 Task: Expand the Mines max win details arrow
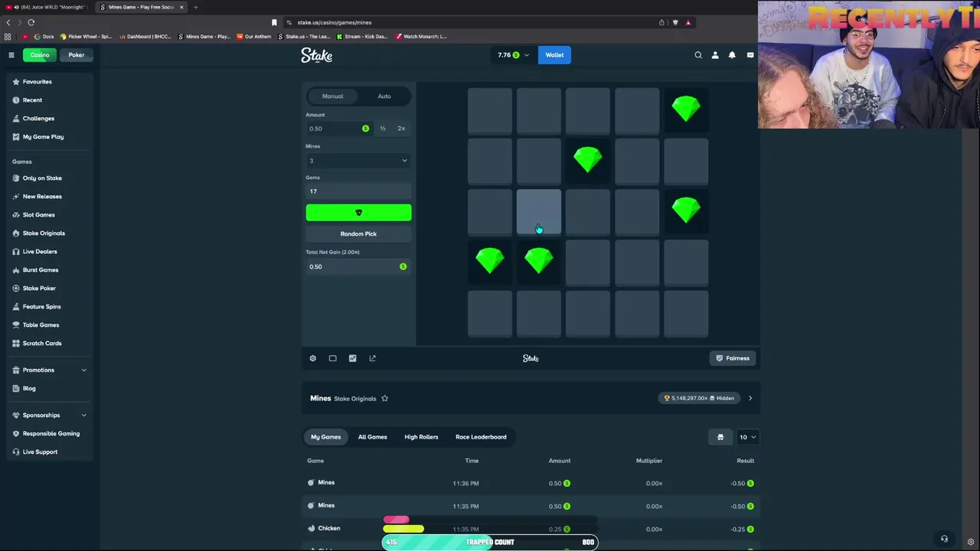[750, 398]
